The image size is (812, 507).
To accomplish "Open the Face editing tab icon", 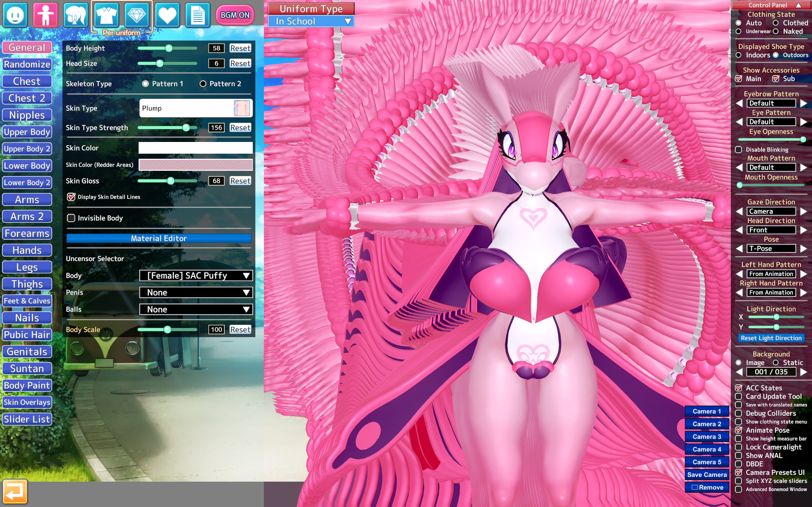I will click(x=15, y=15).
